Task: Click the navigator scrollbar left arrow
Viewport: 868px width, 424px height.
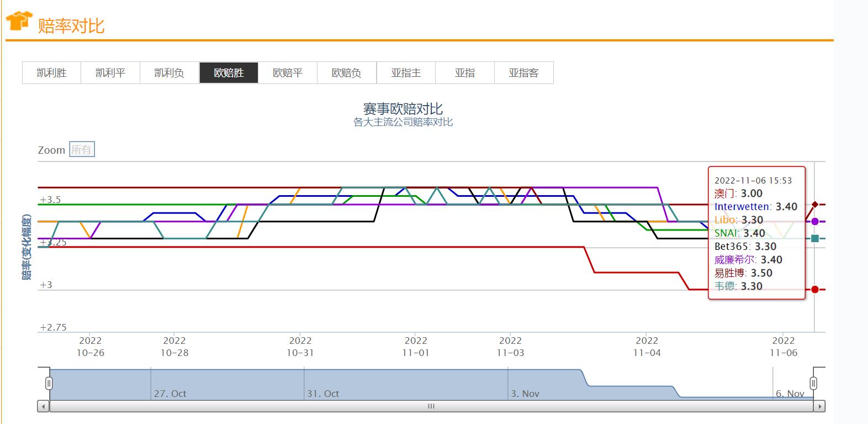Action: [43, 406]
